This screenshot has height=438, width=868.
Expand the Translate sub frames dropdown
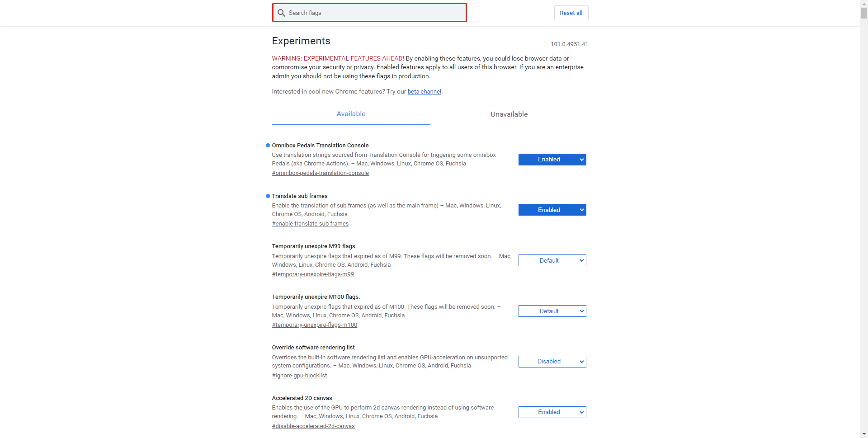coord(552,210)
